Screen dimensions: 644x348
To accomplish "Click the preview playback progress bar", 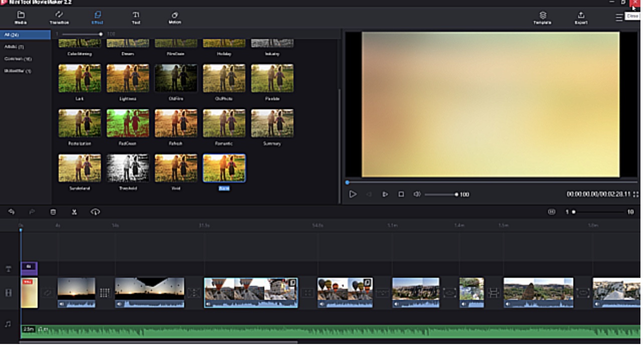I will coord(492,183).
